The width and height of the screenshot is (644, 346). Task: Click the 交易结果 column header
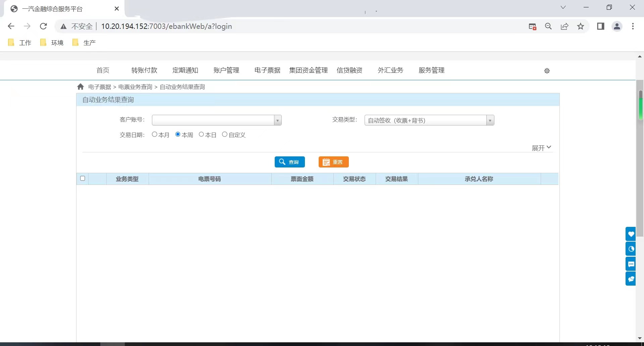(x=397, y=179)
